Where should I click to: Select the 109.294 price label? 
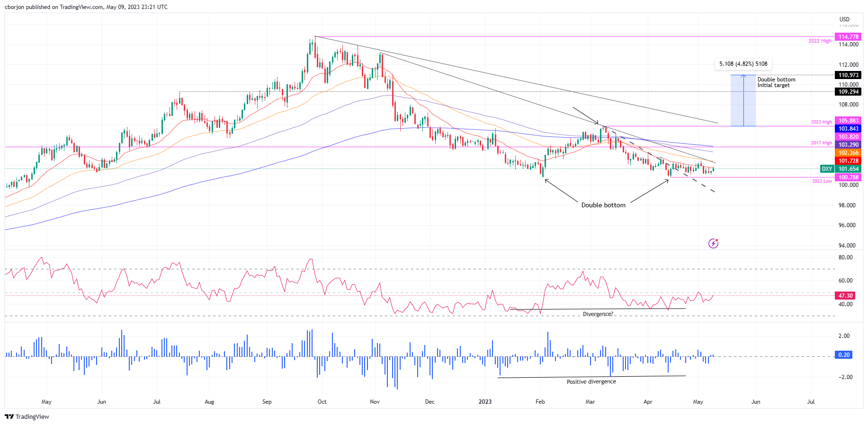point(849,92)
